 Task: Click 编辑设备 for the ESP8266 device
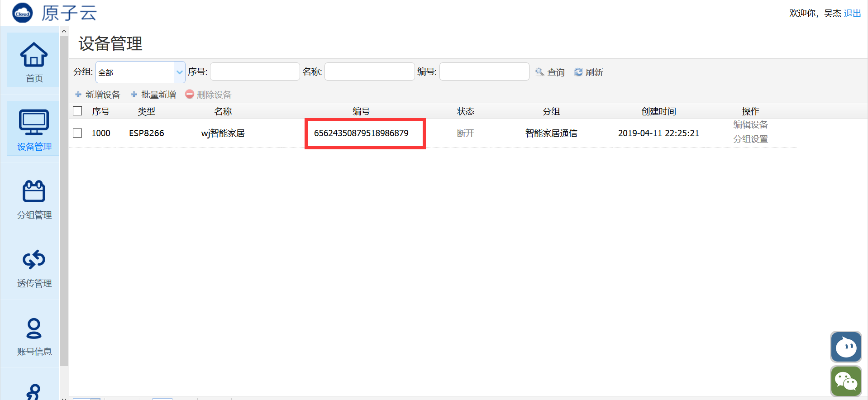[x=750, y=124]
